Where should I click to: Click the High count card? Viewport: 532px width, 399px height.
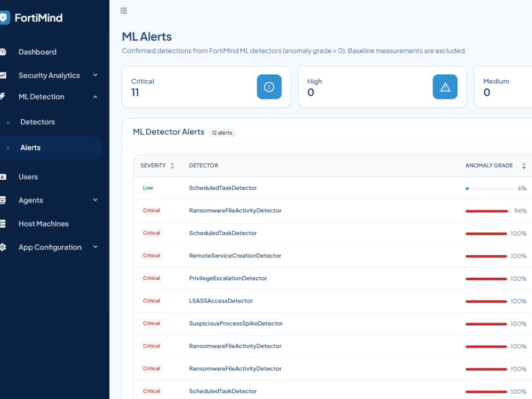[383, 87]
